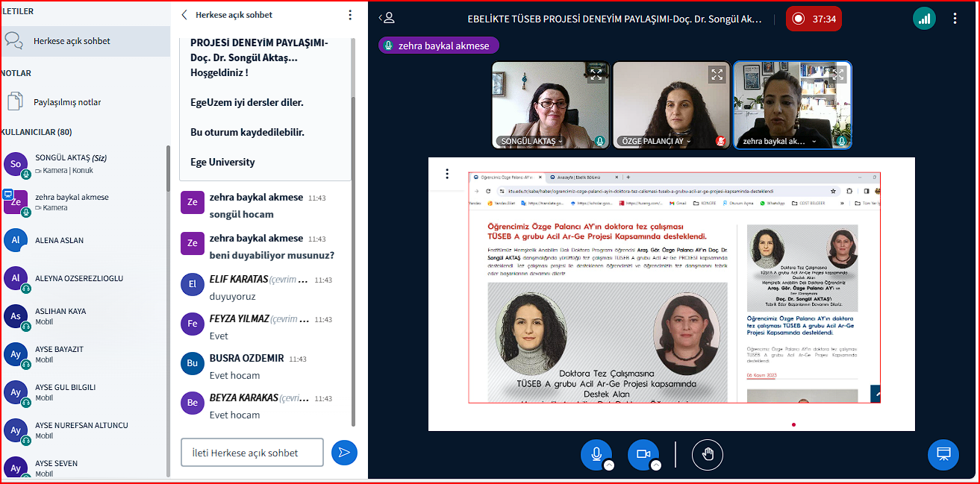Click Be avatar of BEYZA KARAKAS message
The image size is (980, 484).
(x=193, y=403)
